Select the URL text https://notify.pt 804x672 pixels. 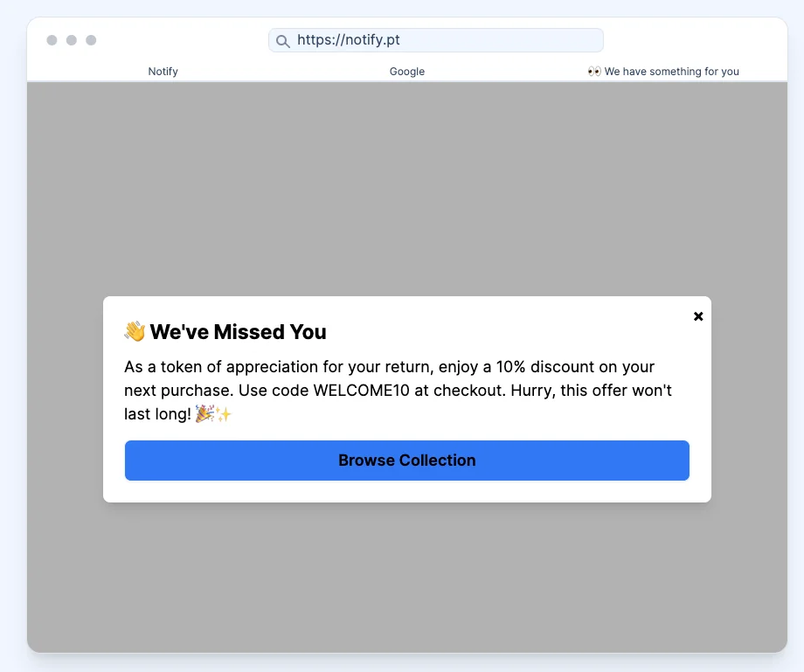pos(348,40)
